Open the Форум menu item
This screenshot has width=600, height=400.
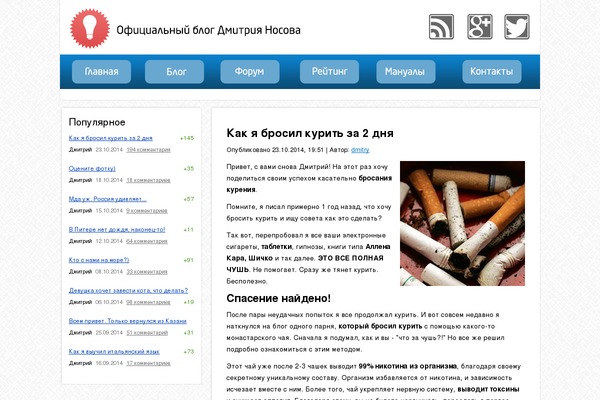click(x=250, y=72)
